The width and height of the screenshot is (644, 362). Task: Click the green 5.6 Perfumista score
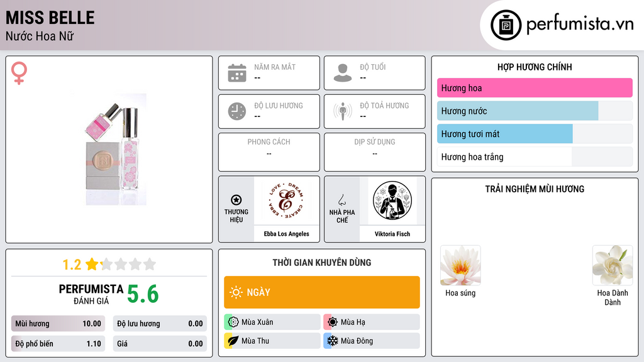coord(143,294)
